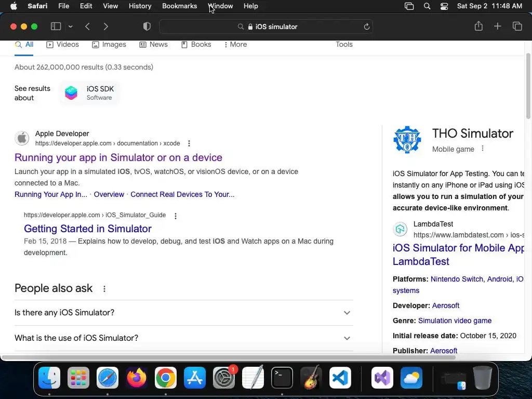Reload the page in the address bar
This screenshot has height=399, width=532.
366,26
